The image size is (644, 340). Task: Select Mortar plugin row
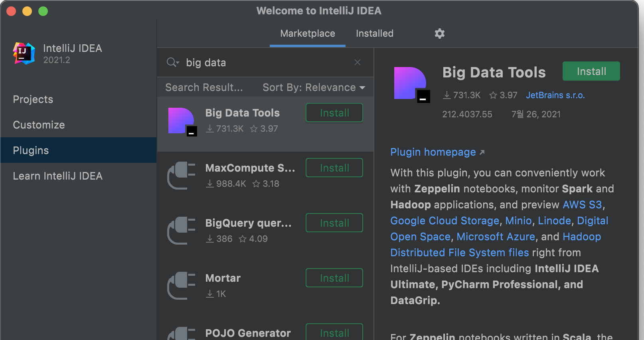tap(265, 289)
